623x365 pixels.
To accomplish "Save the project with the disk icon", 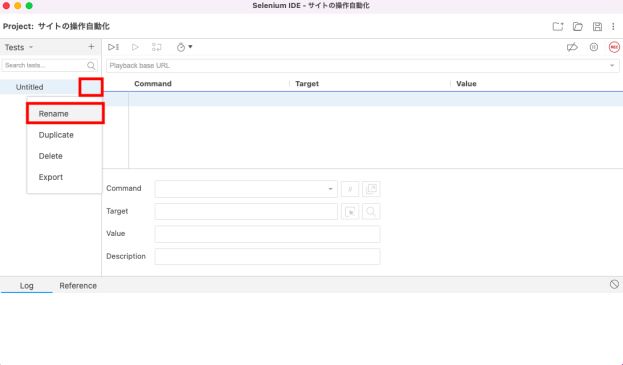I will (597, 27).
